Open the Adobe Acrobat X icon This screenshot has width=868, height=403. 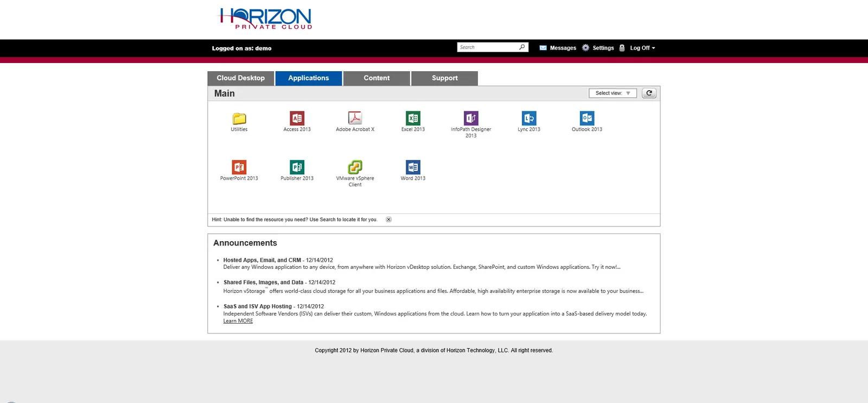pyautogui.click(x=355, y=118)
